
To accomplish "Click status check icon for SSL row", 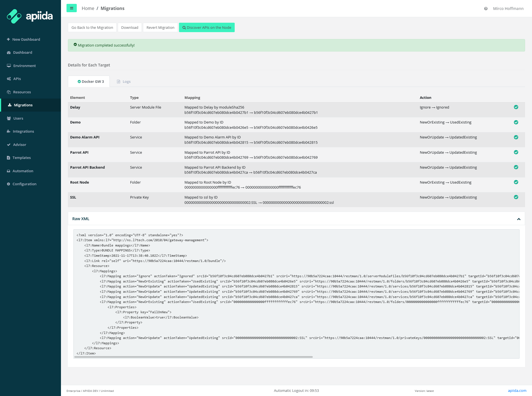I will (516, 197).
